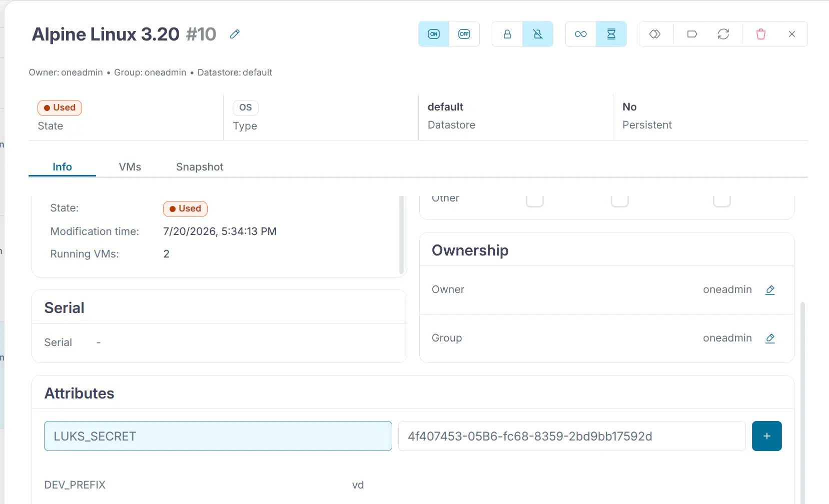Click modification time 7/20/2026, 5:34:13 PM
This screenshot has width=829, height=504.
pos(220,231)
